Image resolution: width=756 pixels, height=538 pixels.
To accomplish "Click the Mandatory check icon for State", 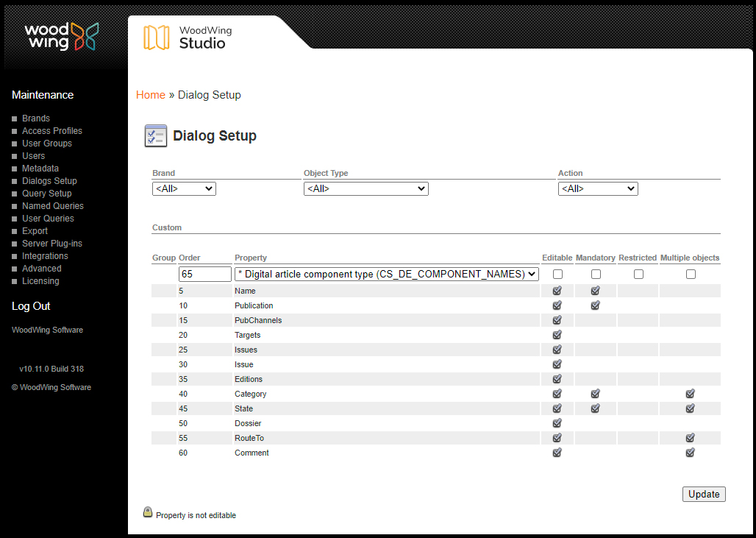I will click(x=596, y=408).
